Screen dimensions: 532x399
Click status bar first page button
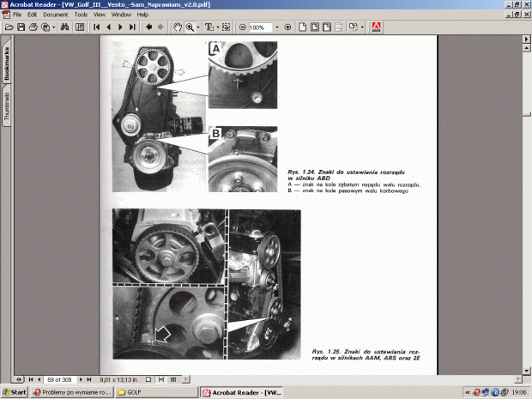[x=31, y=379]
